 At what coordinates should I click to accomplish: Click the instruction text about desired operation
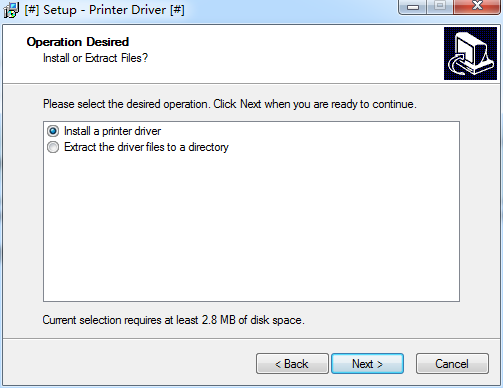tap(230, 104)
